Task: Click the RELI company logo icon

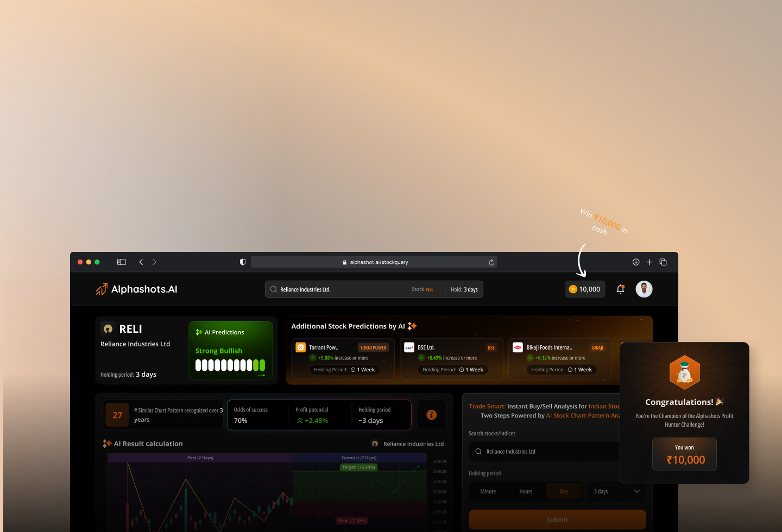Action: click(x=108, y=329)
